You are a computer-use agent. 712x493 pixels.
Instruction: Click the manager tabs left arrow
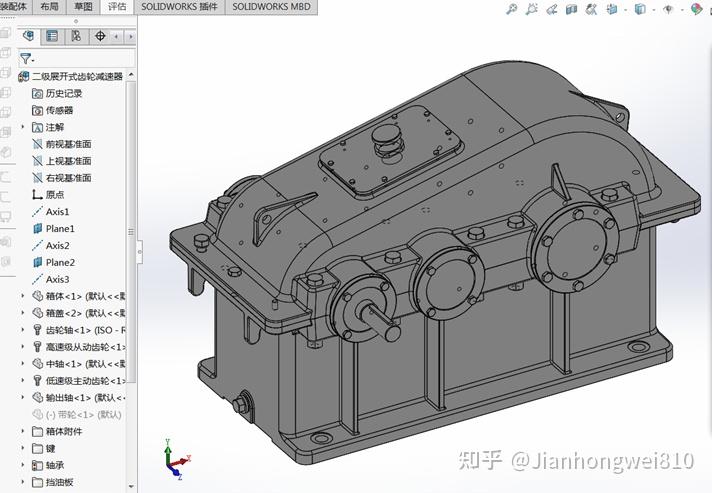(x=117, y=36)
